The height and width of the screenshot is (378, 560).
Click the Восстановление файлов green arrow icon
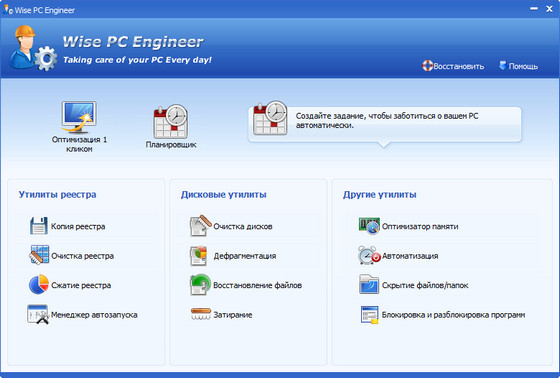(x=200, y=284)
